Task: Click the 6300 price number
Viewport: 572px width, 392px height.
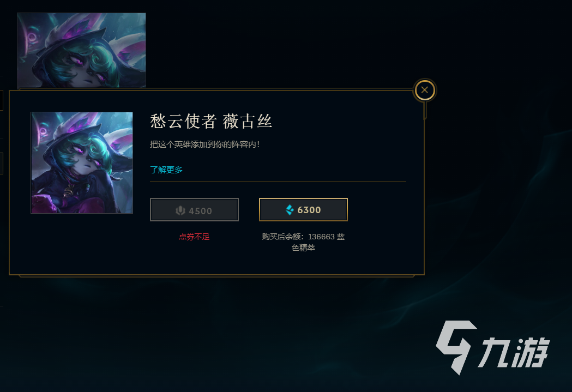Action: coord(309,210)
